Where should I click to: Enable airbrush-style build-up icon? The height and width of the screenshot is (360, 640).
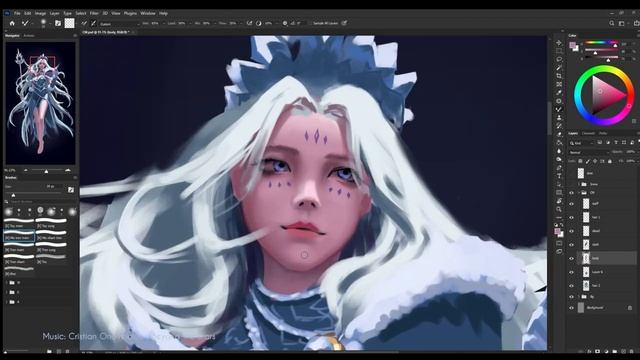point(249,24)
